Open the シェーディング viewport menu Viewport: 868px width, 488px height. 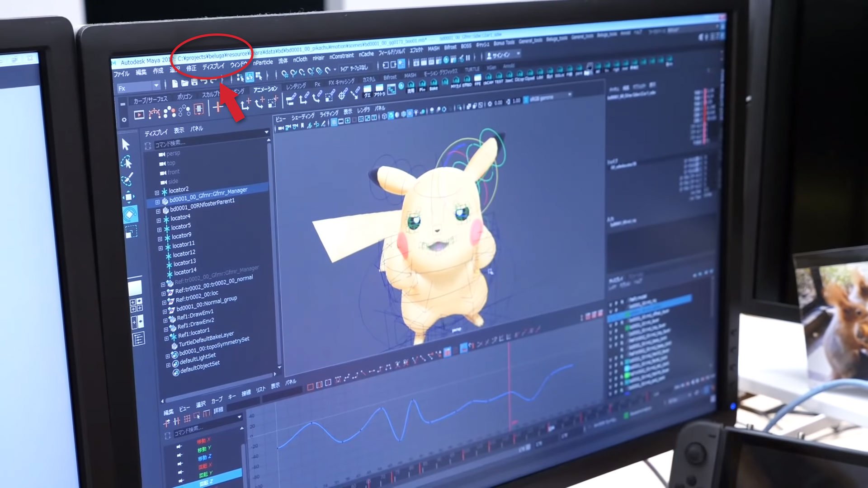[302, 117]
